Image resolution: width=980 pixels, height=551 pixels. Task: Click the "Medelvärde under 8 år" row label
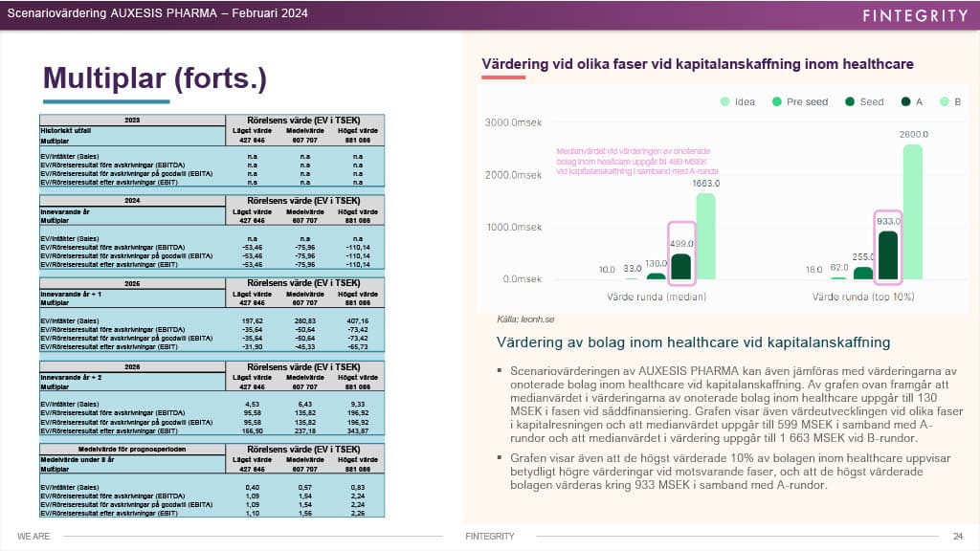(x=77, y=459)
